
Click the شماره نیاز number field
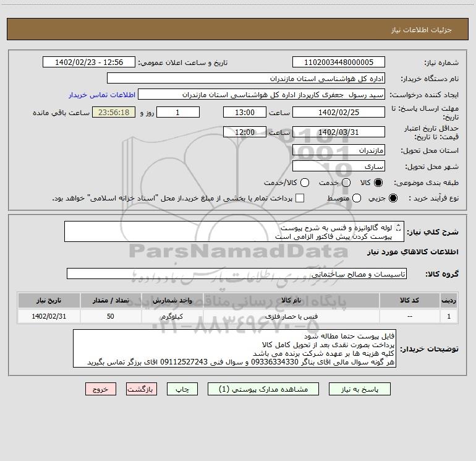point(339,62)
